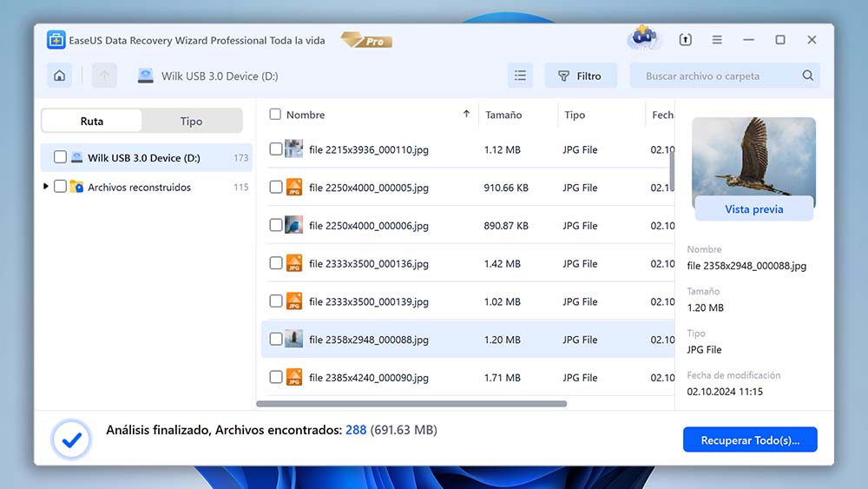868x489 pixels.
Task: Click thumbnail icon of file 2215x3936_000110.jpg
Action: (293, 149)
